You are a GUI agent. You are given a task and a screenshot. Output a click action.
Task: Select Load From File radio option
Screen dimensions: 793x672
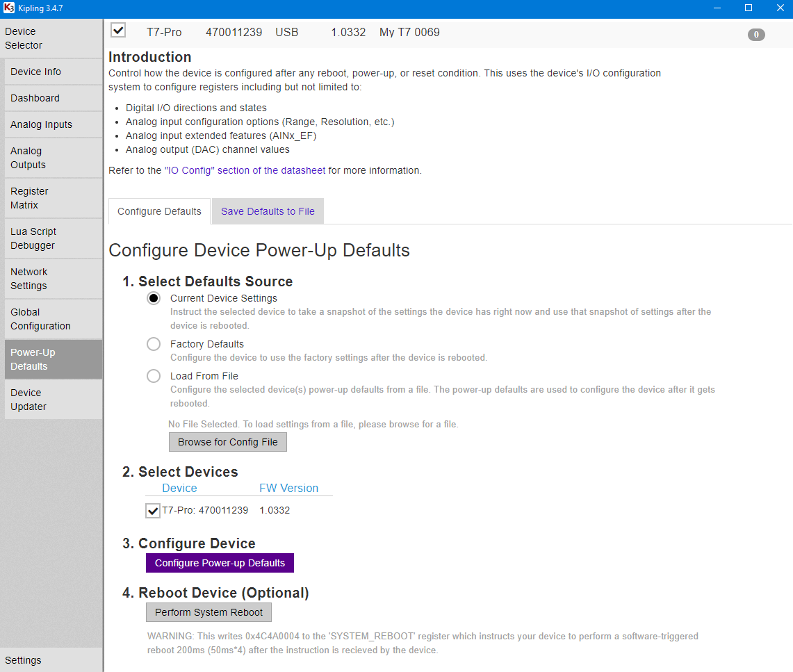(x=154, y=376)
